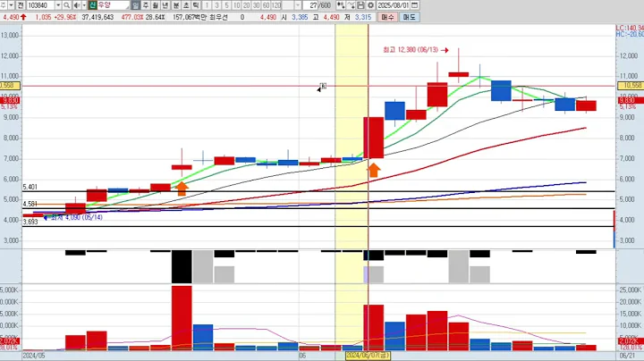Choose the 120 interval button

(x=276, y=5)
